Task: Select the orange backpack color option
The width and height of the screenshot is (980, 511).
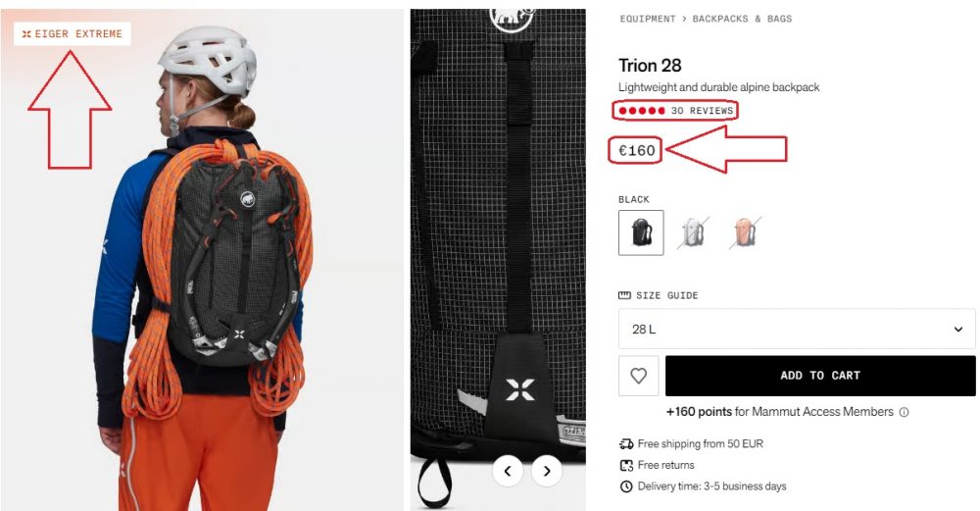Action: tap(745, 232)
